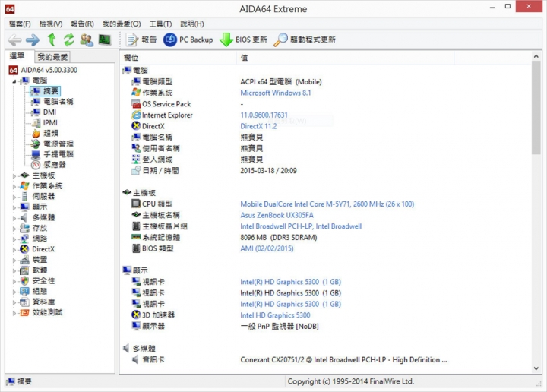Click the scrollbar up arrow
The image size is (547, 392).
(x=536, y=56)
